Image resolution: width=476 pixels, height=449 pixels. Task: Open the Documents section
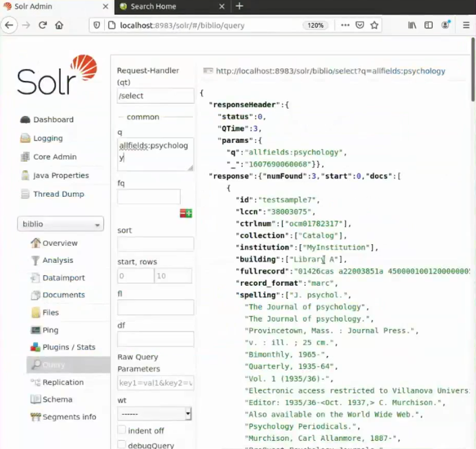point(63,295)
